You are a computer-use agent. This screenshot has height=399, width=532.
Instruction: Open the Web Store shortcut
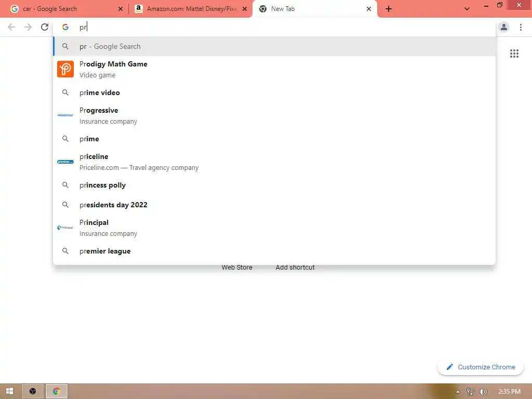[237, 268]
